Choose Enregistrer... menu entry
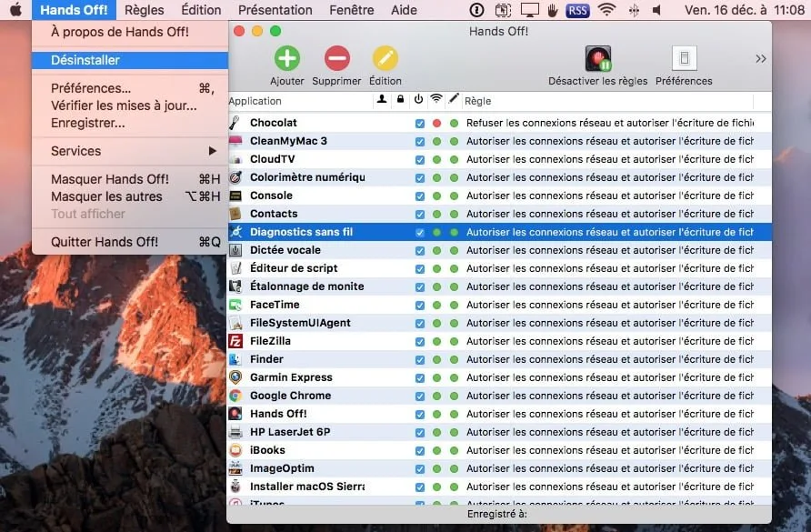This screenshot has height=532, width=811. 130,123
